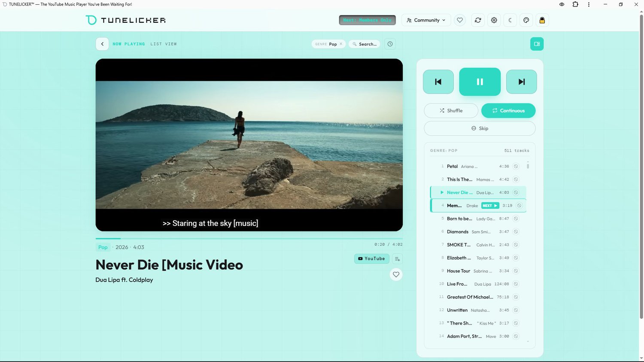644x362 pixels.
Task: Open browser extensions puzzle icon
Action: (x=575, y=4)
